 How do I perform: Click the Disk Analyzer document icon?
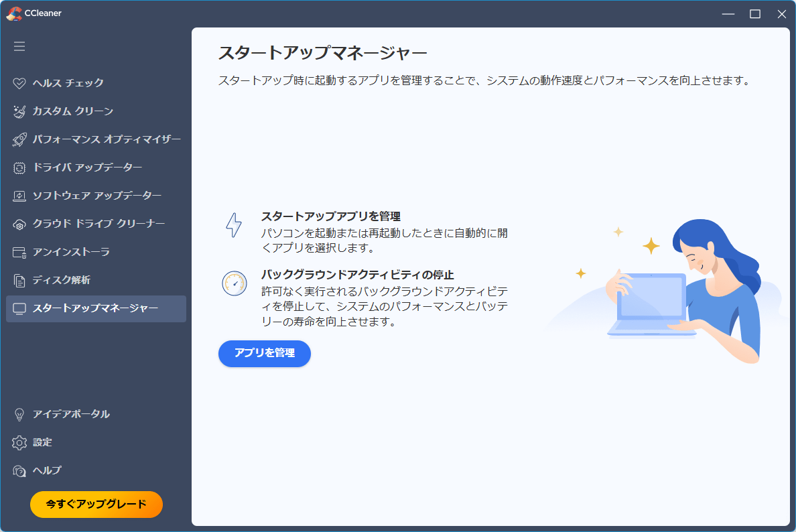click(19, 280)
